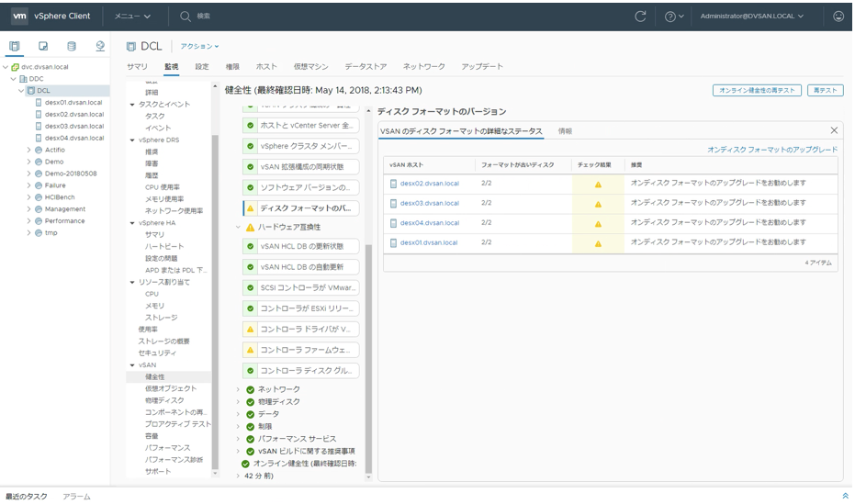Open the メニュー dropdown
Viewport: 855px width, 504px height.
click(132, 17)
